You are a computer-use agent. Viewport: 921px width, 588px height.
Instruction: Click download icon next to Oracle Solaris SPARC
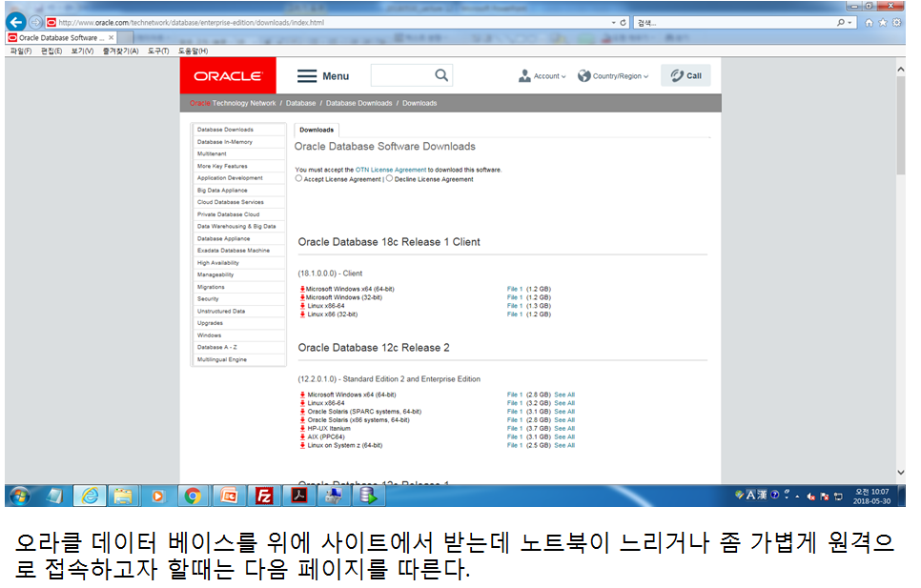[x=302, y=412]
